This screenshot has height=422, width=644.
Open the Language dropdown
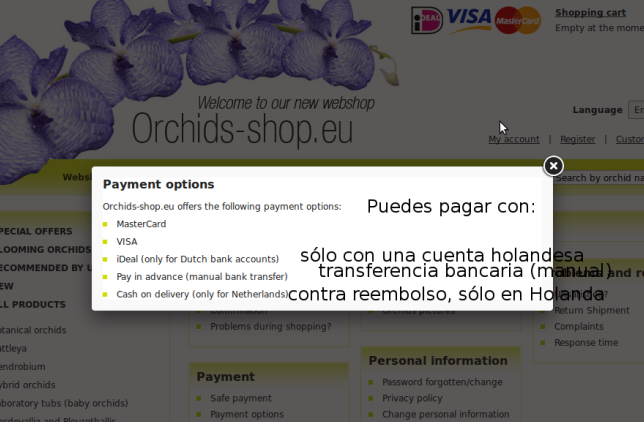click(x=636, y=110)
